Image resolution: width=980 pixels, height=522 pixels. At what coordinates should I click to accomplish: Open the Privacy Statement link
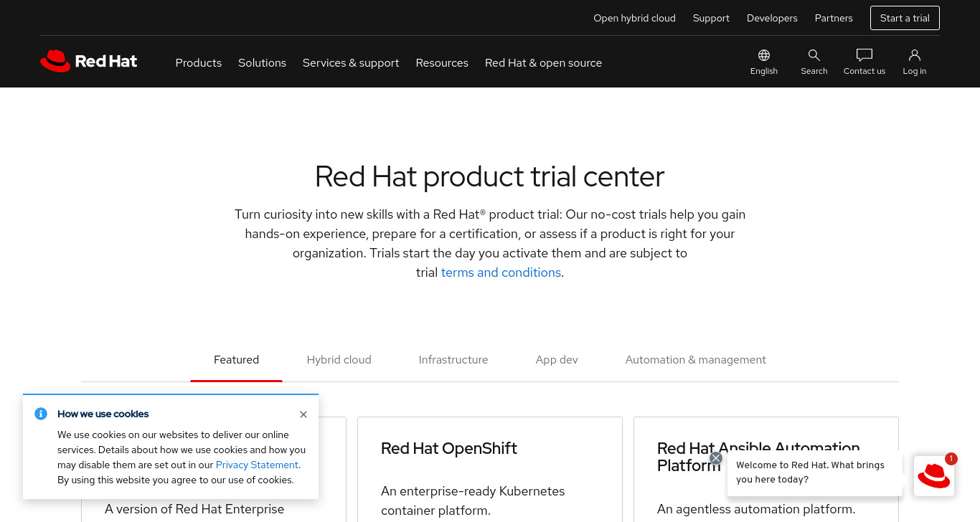click(x=257, y=465)
